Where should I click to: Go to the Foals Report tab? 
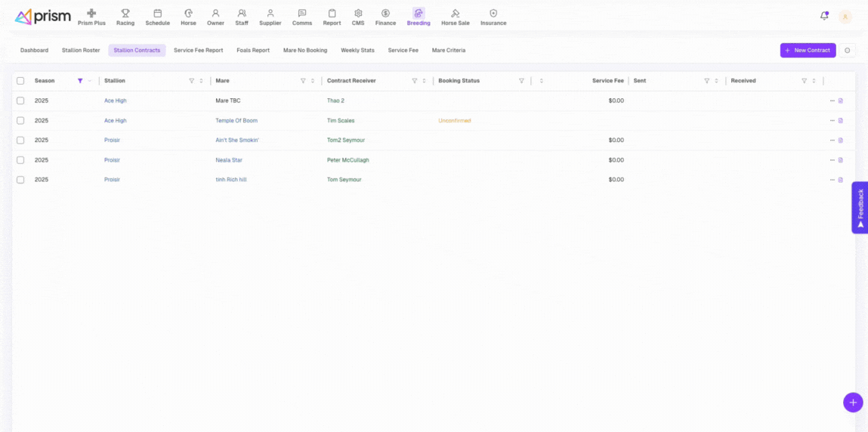point(253,51)
